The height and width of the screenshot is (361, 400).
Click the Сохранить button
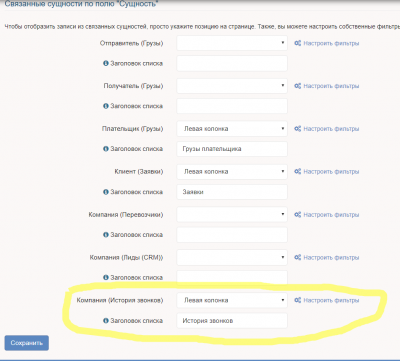(x=27, y=343)
